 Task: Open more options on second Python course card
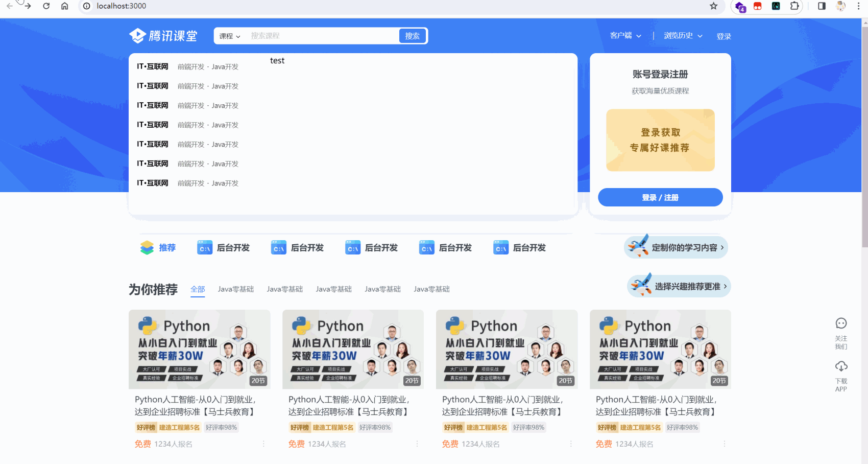pyautogui.click(x=417, y=444)
